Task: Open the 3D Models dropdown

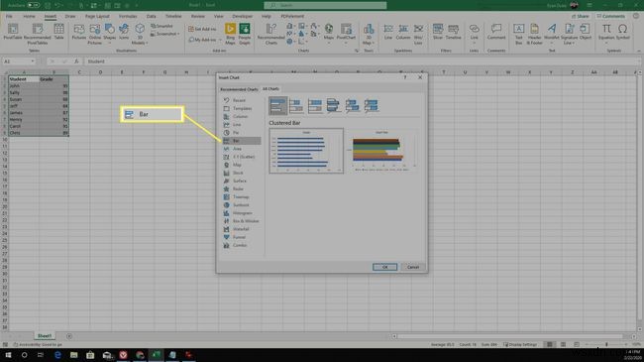Action: coord(140,34)
